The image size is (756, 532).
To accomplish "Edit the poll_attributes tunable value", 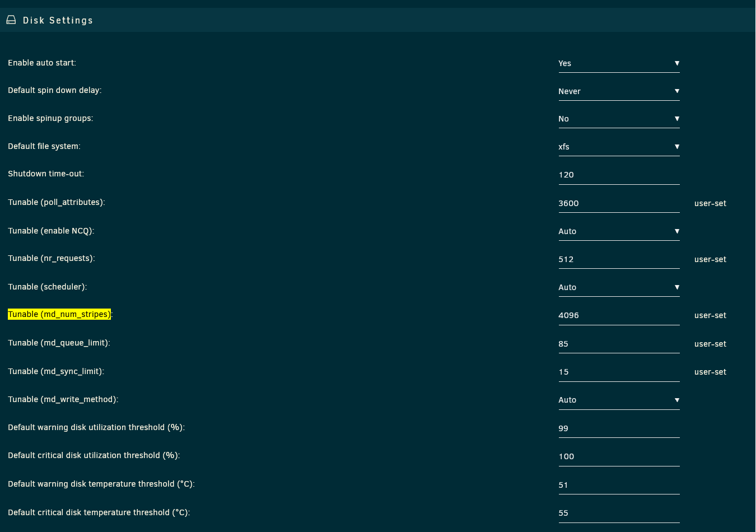I will (618, 203).
